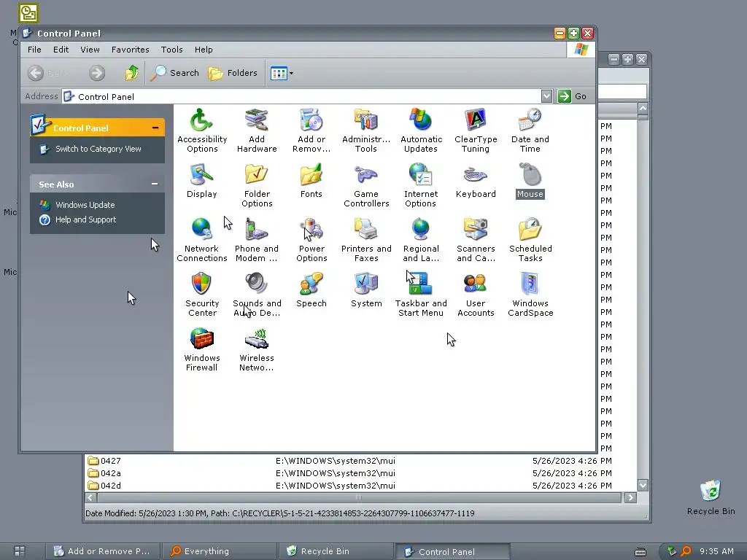747x560 pixels.
Task: Open the File menu
Action: point(34,50)
